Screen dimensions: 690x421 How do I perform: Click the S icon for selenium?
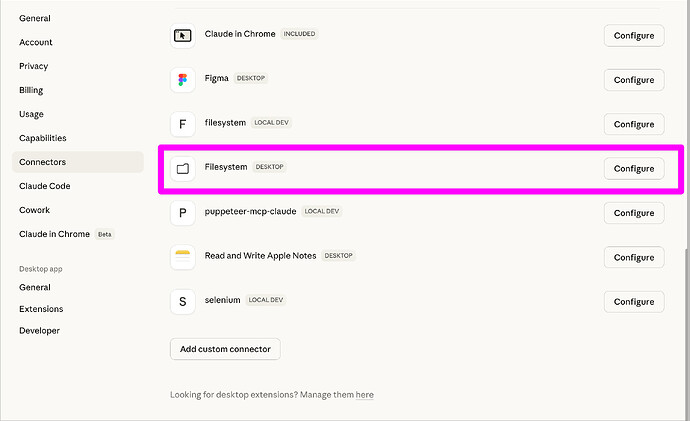tap(183, 302)
